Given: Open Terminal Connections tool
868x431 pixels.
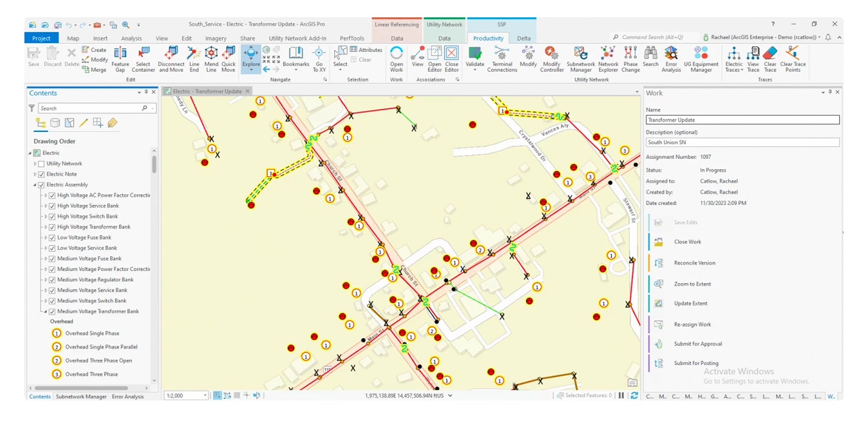Looking at the screenshot, I should (x=502, y=59).
